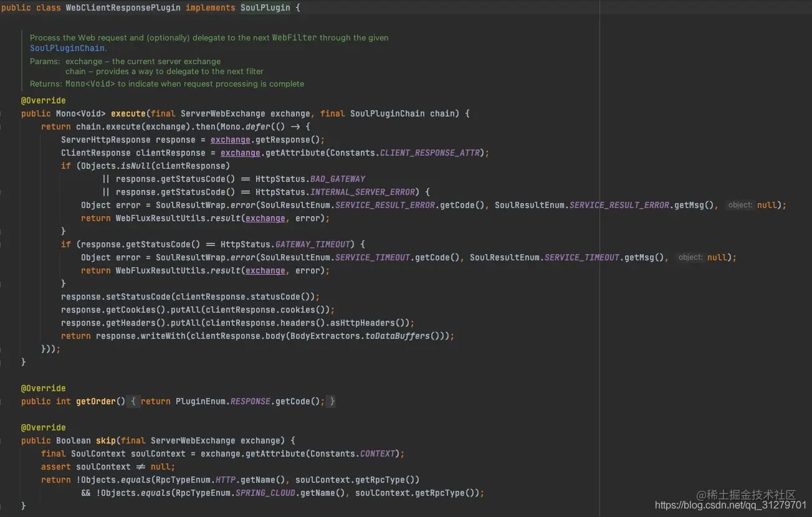Click the GATEWAY_TIMEOUT constant
The width and height of the screenshot is (812, 517).
click(x=313, y=244)
